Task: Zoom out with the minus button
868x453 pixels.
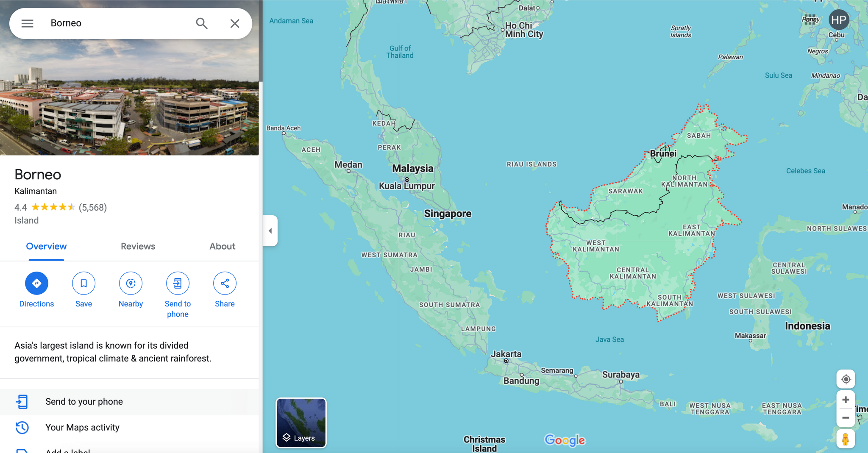Action: coord(846,418)
